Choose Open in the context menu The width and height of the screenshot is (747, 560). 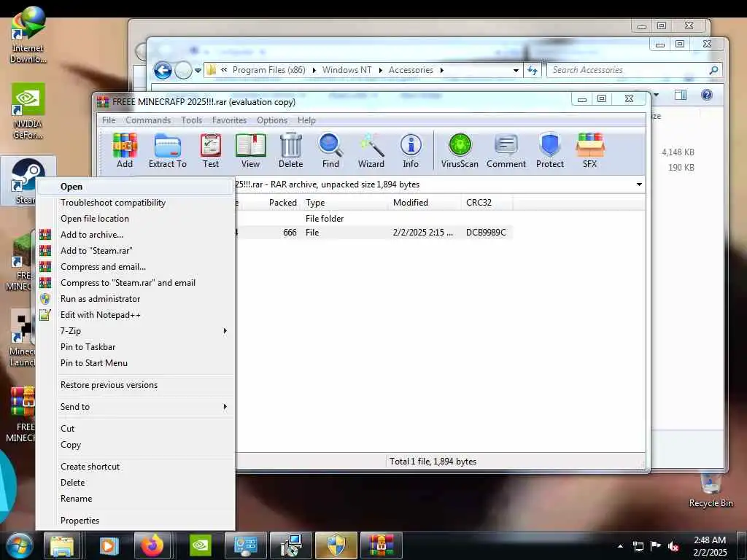[136, 187]
